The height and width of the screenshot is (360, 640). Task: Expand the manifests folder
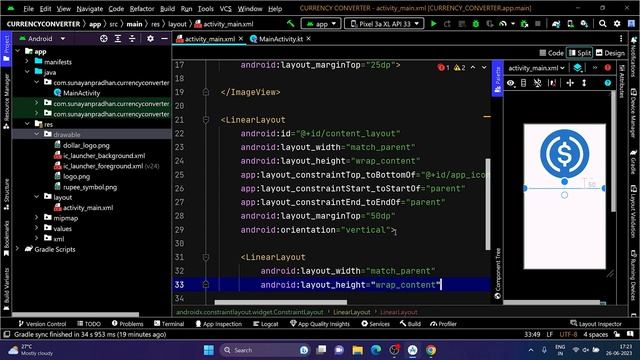click(27, 62)
